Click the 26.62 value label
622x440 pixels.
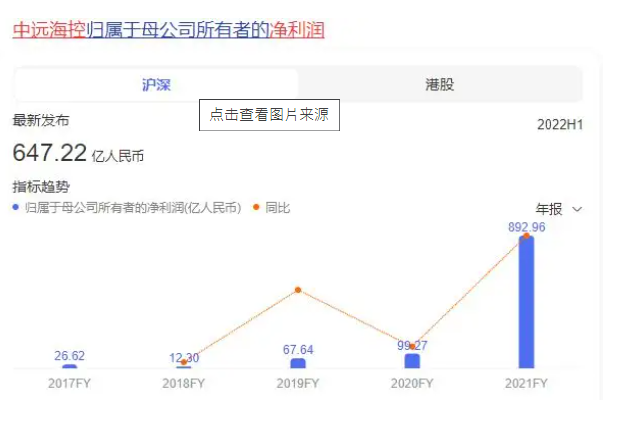[x=69, y=355]
